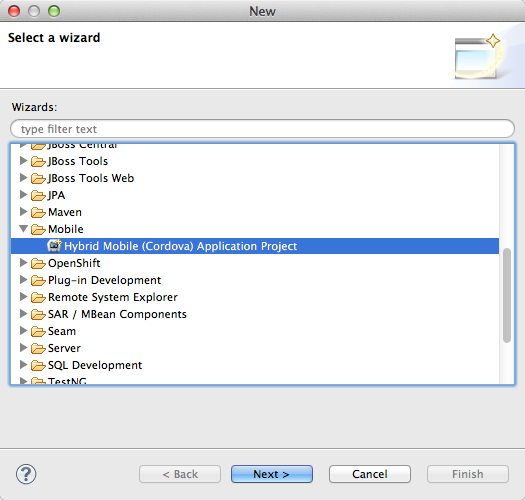Expand the SQL Development category
The width and height of the screenshot is (525, 500).
coord(23,364)
